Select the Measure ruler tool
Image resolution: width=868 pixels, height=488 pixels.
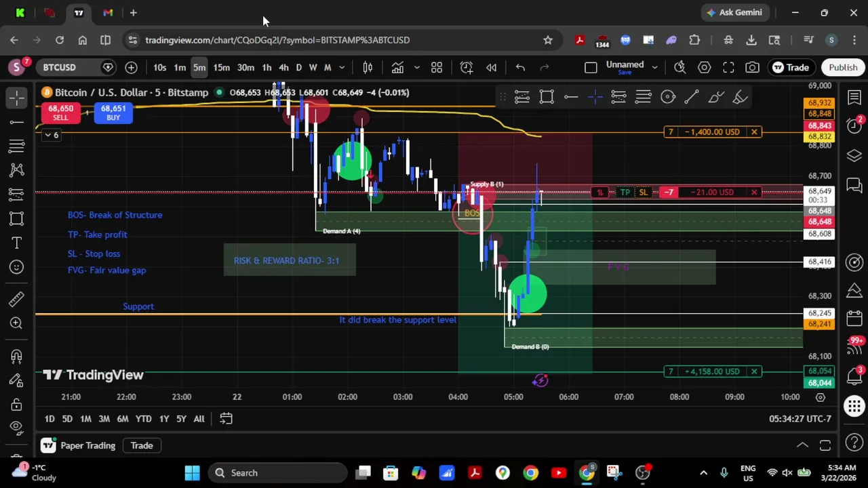pyautogui.click(x=17, y=298)
